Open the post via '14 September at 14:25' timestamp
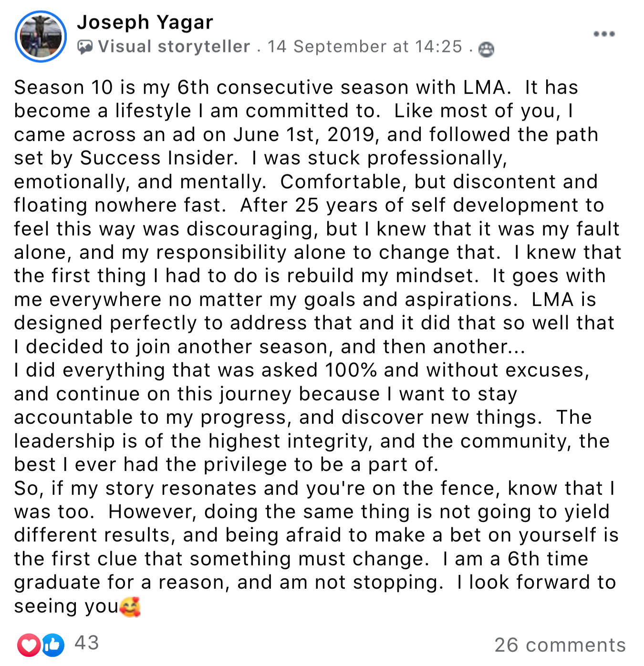This screenshot has height=666, width=644. click(x=365, y=47)
